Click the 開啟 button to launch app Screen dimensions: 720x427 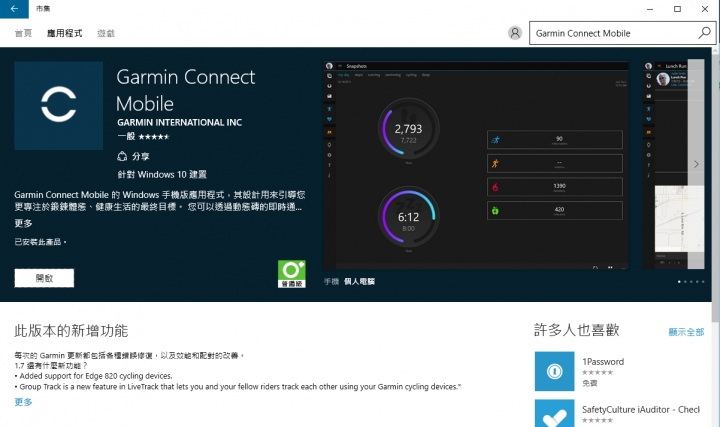[44, 278]
